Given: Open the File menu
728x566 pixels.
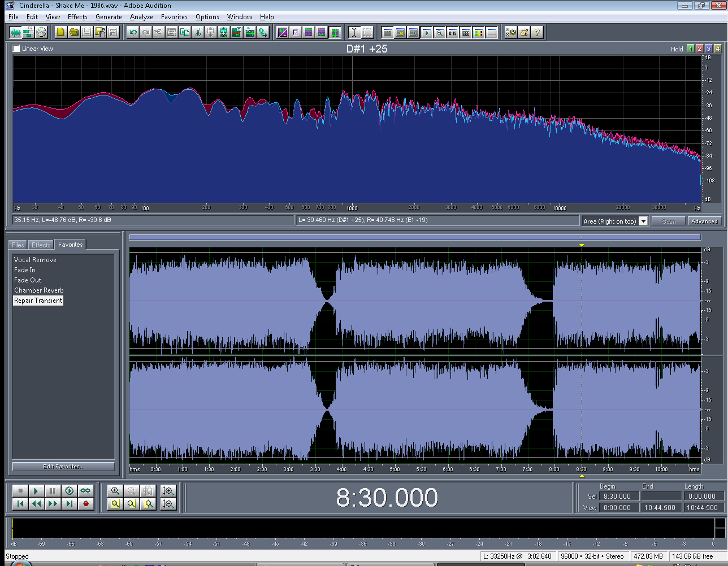Looking at the screenshot, I should pyautogui.click(x=14, y=17).
